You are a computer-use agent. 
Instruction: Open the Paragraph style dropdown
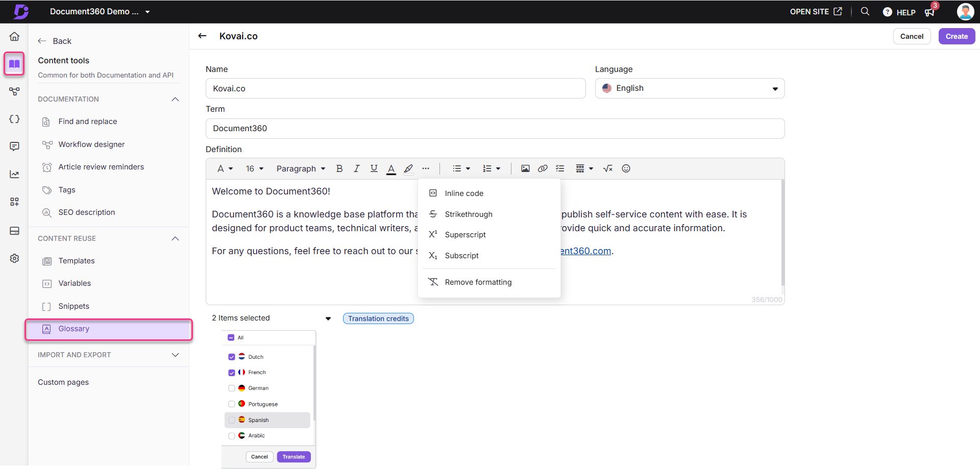(301, 168)
